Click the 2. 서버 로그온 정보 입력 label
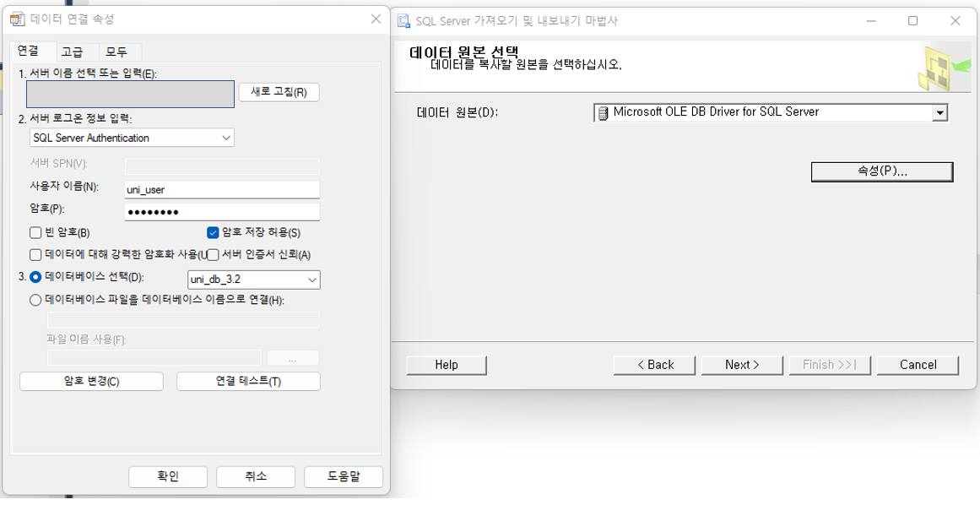The height and width of the screenshot is (505, 980). pyautogui.click(x=76, y=118)
